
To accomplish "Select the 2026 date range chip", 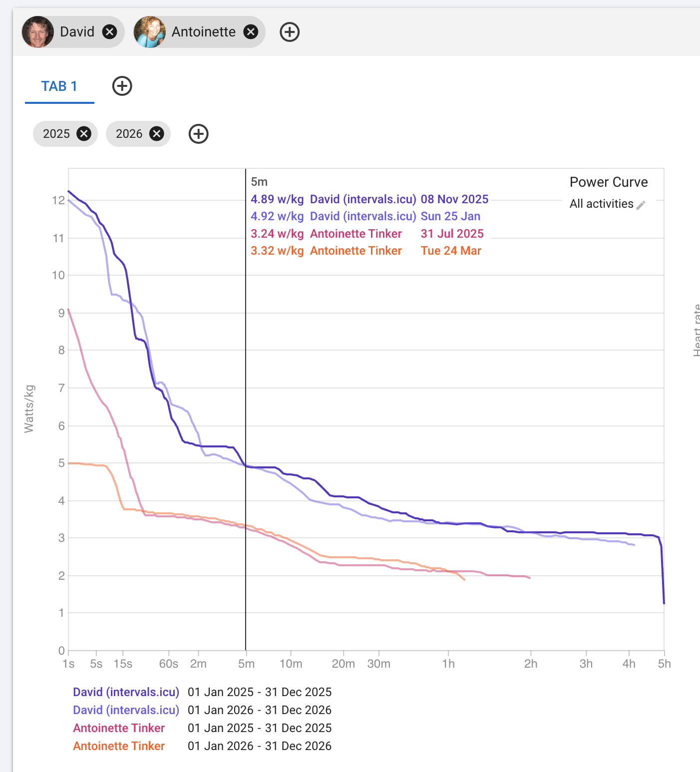I will [x=129, y=134].
